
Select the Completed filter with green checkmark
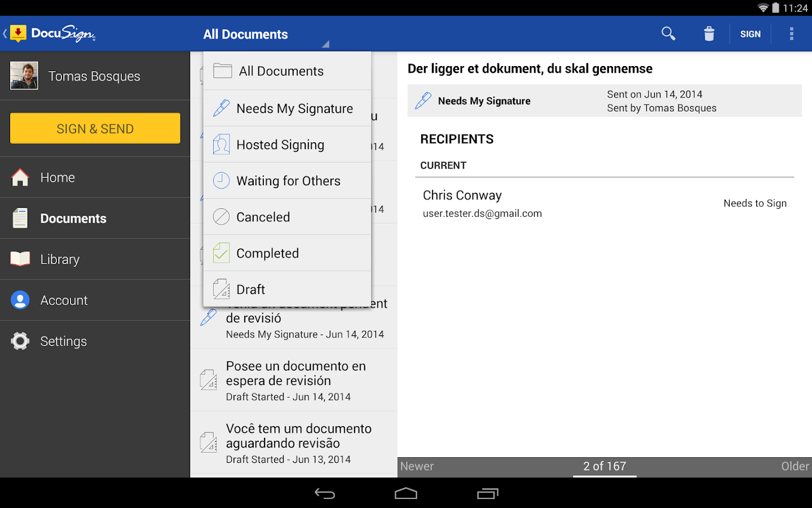[268, 253]
